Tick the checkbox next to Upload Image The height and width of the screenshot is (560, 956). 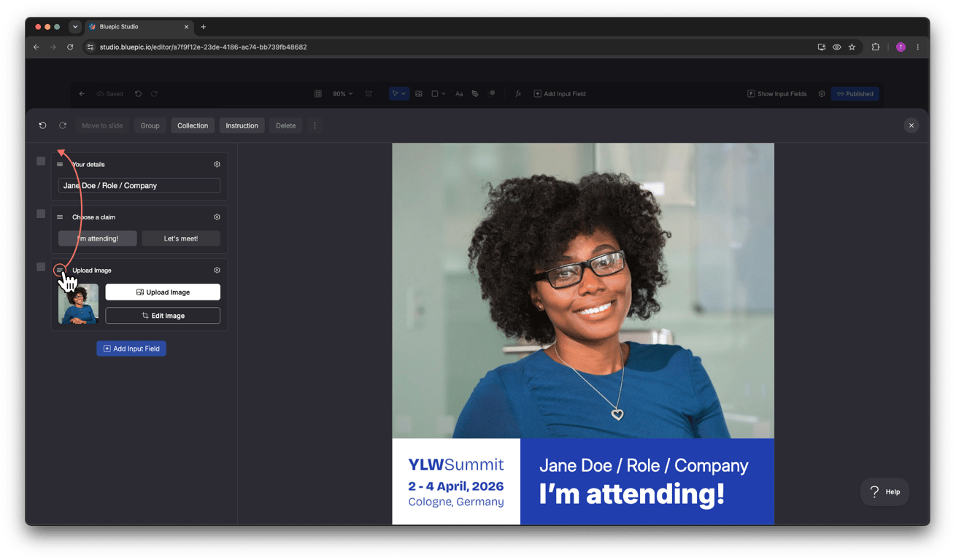[41, 267]
